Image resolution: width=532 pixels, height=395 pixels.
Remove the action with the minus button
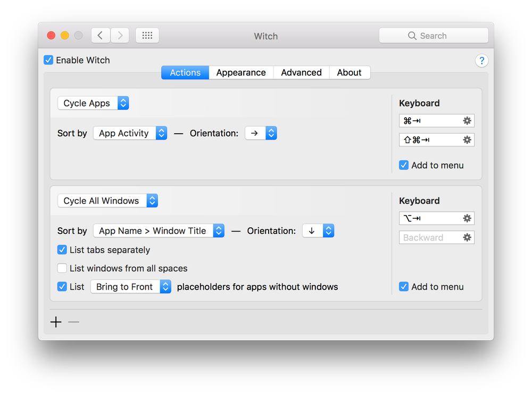[x=73, y=322]
